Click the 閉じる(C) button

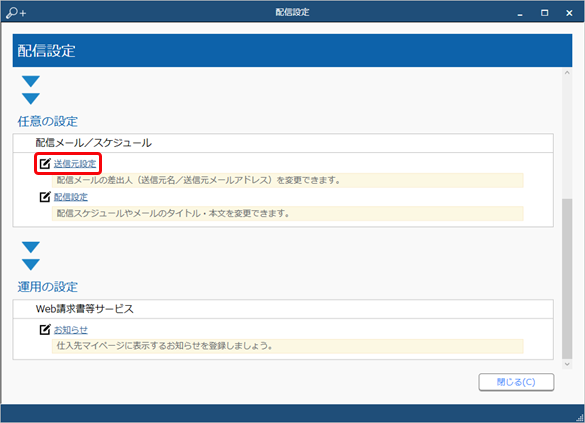pyautogui.click(x=516, y=382)
